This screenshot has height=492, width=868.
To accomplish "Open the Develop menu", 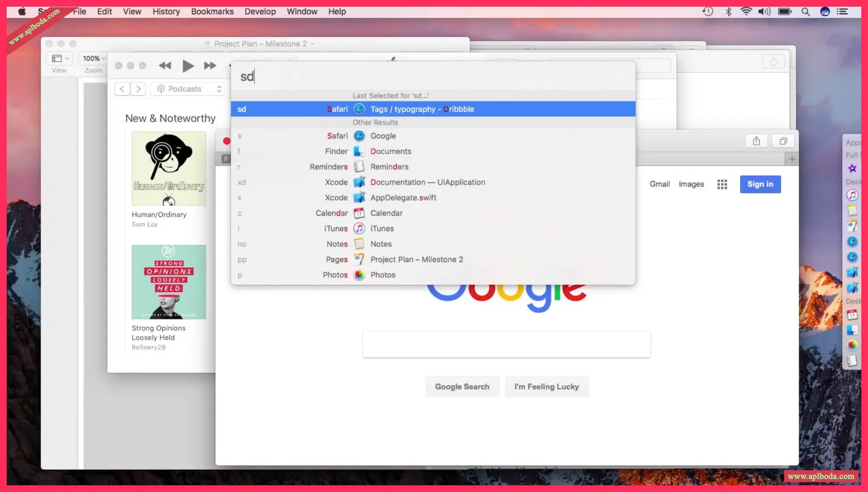I will coord(260,12).
